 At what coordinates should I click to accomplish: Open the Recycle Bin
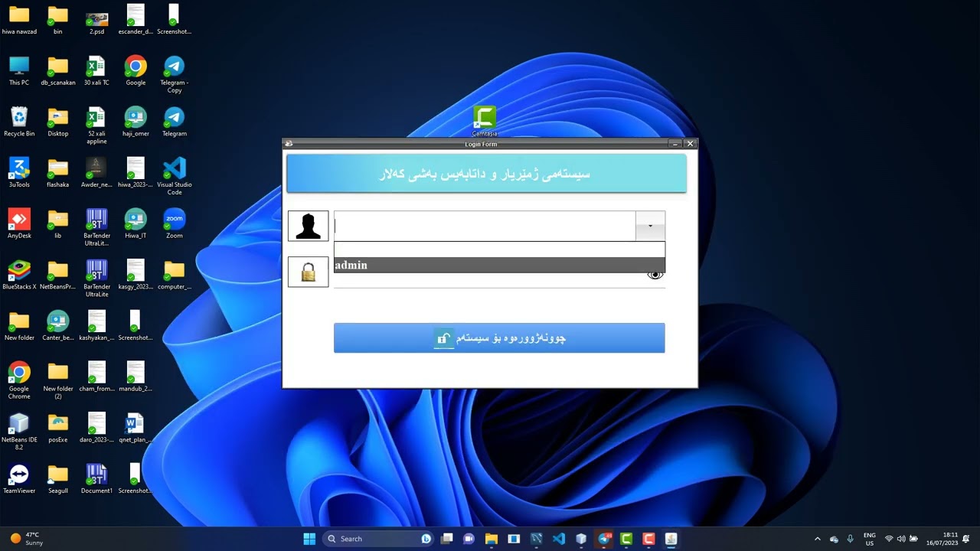(x=19, y=122)
